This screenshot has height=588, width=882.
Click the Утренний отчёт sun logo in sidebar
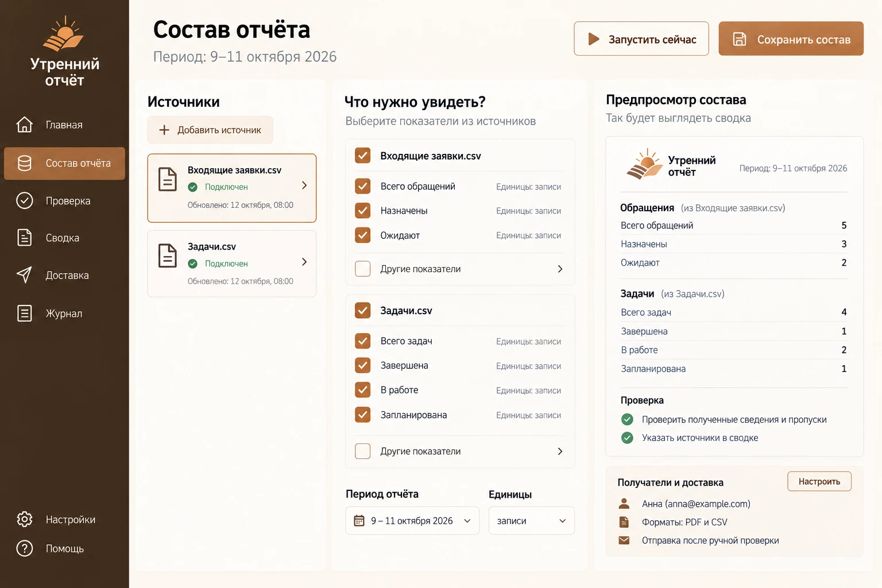click(x=64, y=34)
